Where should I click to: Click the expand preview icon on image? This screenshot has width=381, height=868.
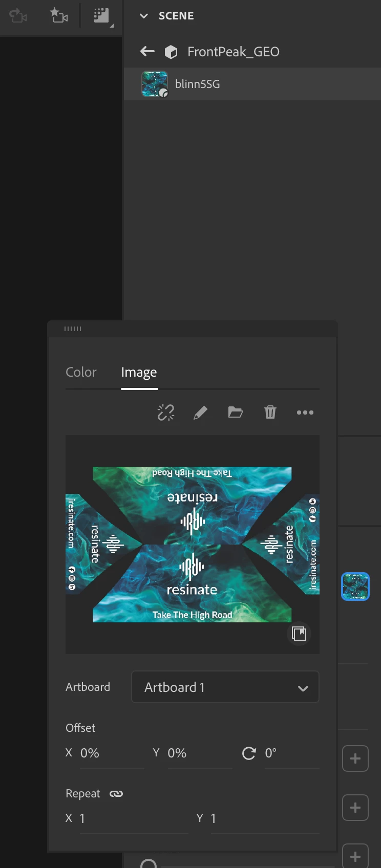[x=299, y=634]
